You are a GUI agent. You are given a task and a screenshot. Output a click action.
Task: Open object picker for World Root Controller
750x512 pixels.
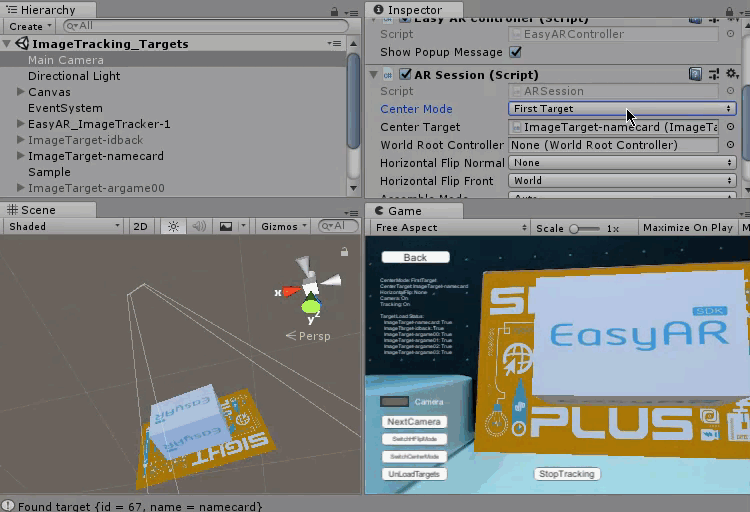coord(730,145)
